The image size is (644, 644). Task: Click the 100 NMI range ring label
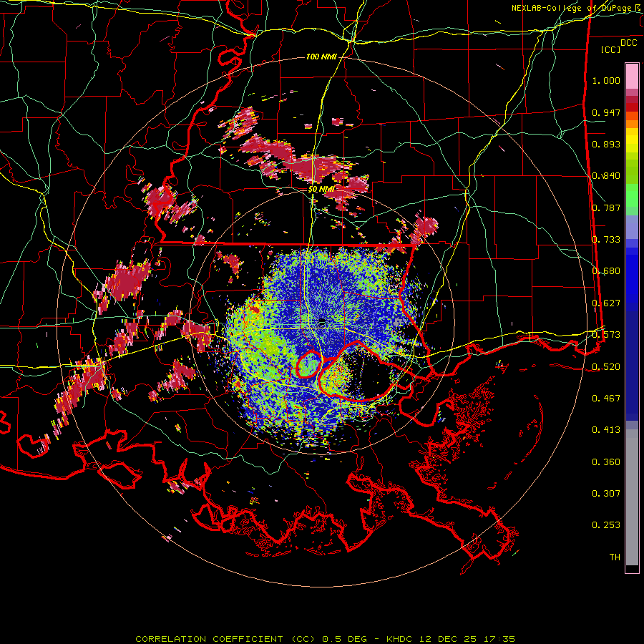click(x=321, y=57)
